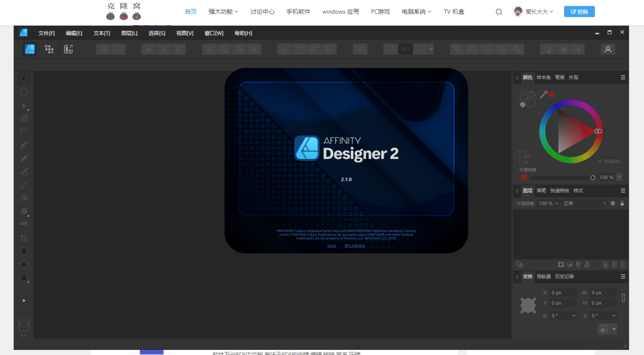The width and height of the screenshot is (644, 355).
Task: Click the opacity slider handle
Action: pyautogui.click(x=592, y=178)
